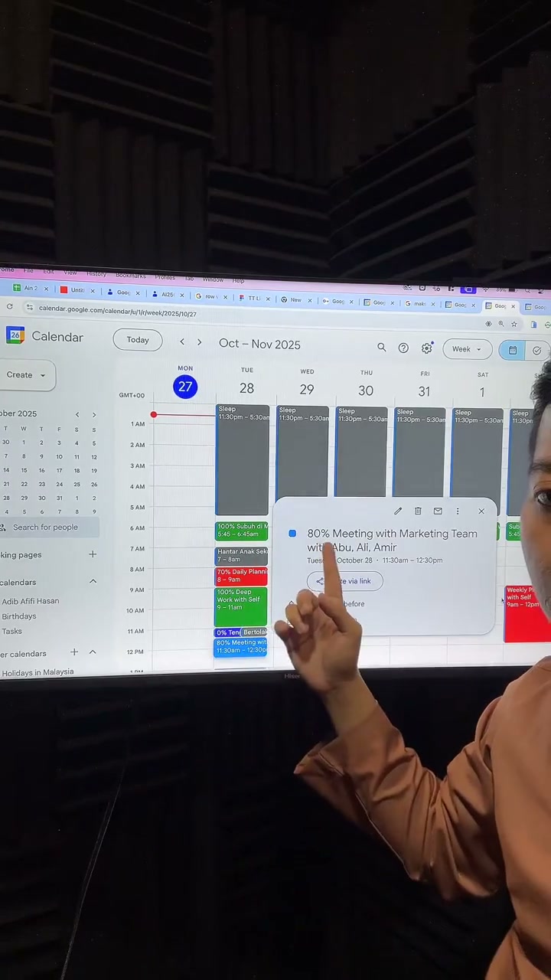Toggle the Birthdays calendar
The height and width of the screenshot is (980, 551).
coord(19,616)
